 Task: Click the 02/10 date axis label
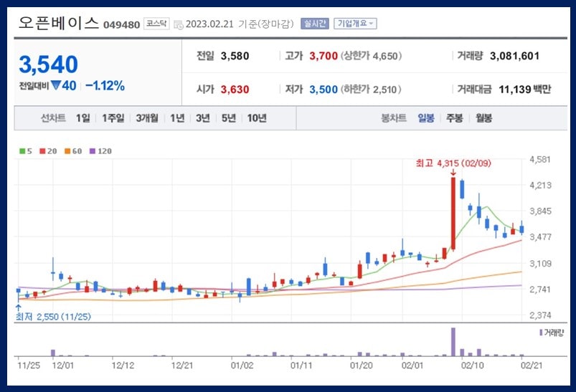click(473, 365)
